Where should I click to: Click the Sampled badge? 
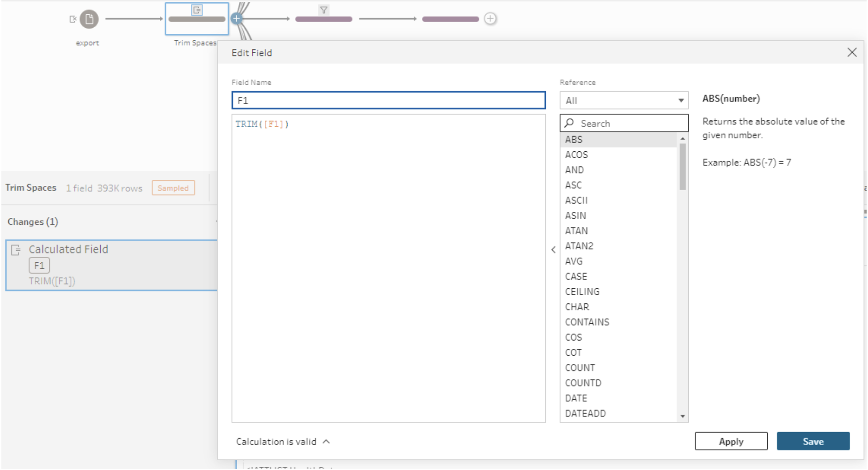[x=173, y=188]
